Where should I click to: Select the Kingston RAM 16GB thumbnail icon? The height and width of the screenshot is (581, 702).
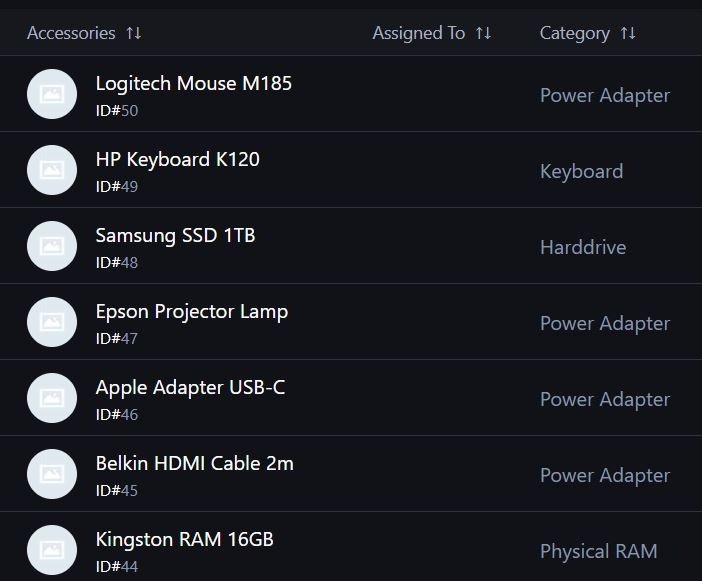pos(52,550)
